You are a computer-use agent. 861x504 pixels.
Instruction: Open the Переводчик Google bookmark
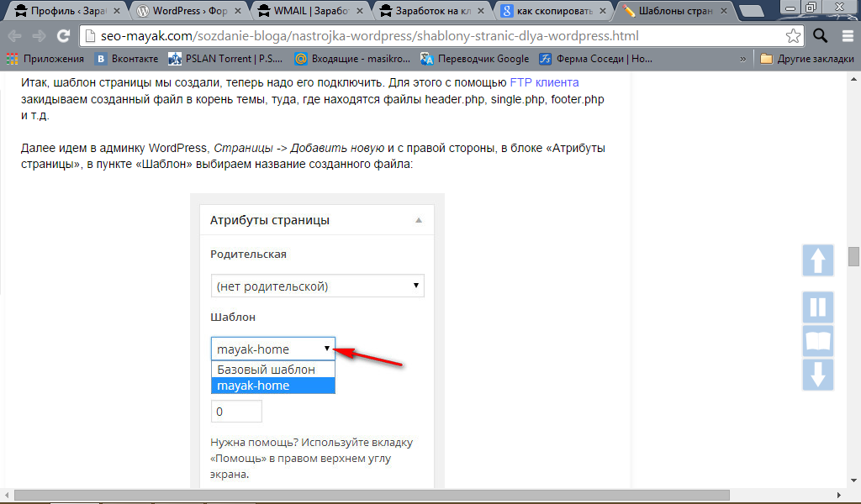pos(475,59)
